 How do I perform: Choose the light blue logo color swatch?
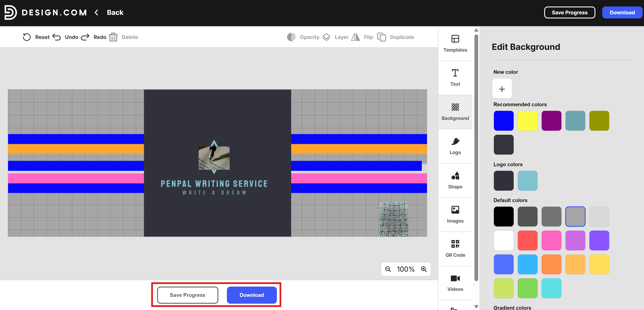pyautogui.click(x=527, y=181)
